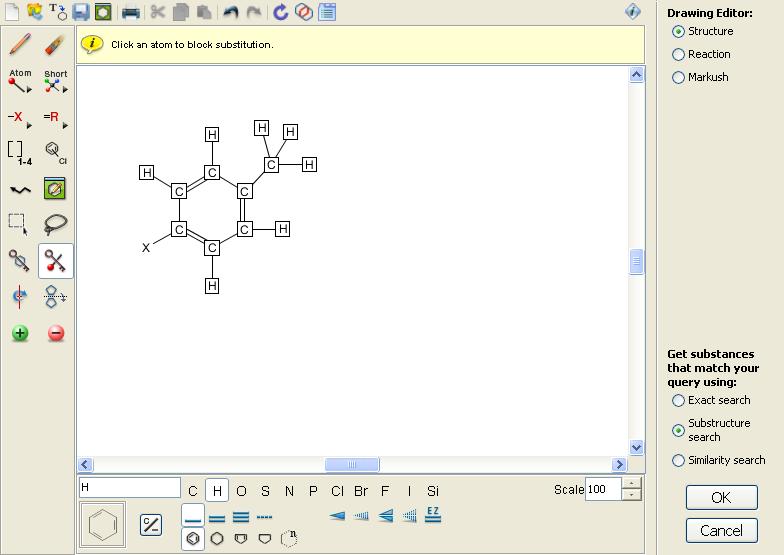
Task: Zoom out with the red minus icon
Action: click(56, 333)
